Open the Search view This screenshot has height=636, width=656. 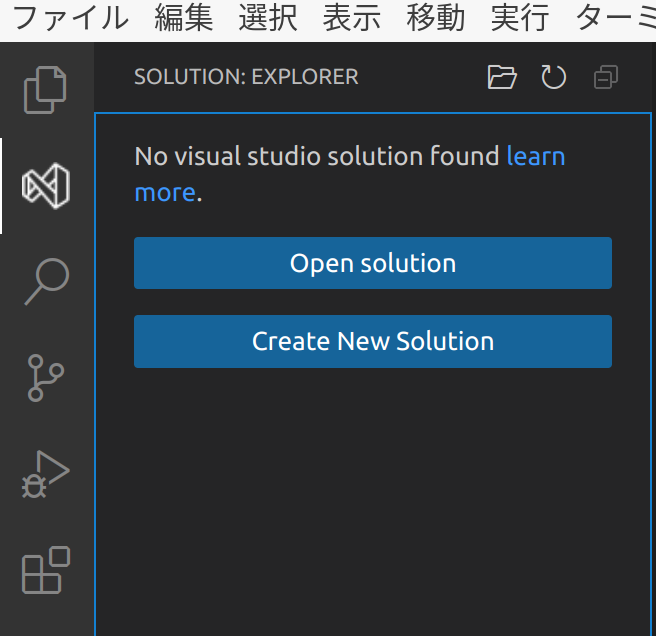coord(46,282)
